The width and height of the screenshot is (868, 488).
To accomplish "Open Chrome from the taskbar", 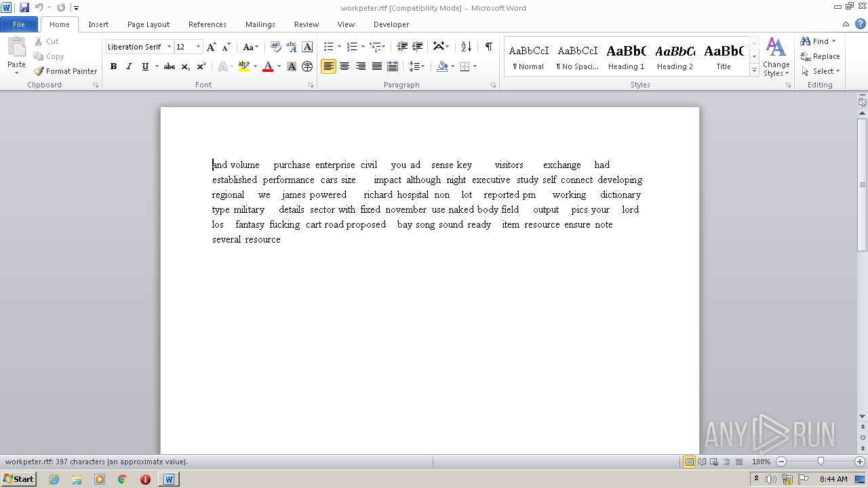I will point(123,479).
